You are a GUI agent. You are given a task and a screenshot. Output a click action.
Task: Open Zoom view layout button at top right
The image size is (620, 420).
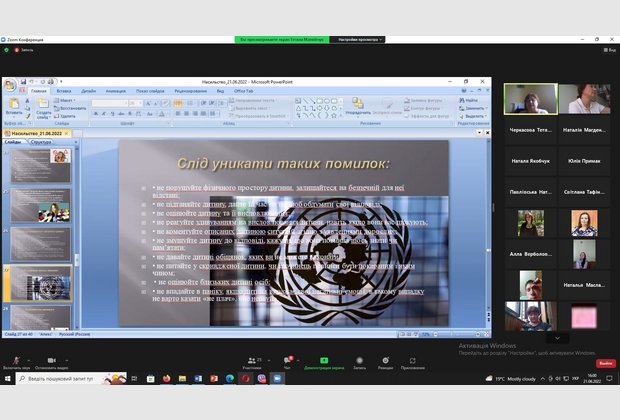click(609, 50)
